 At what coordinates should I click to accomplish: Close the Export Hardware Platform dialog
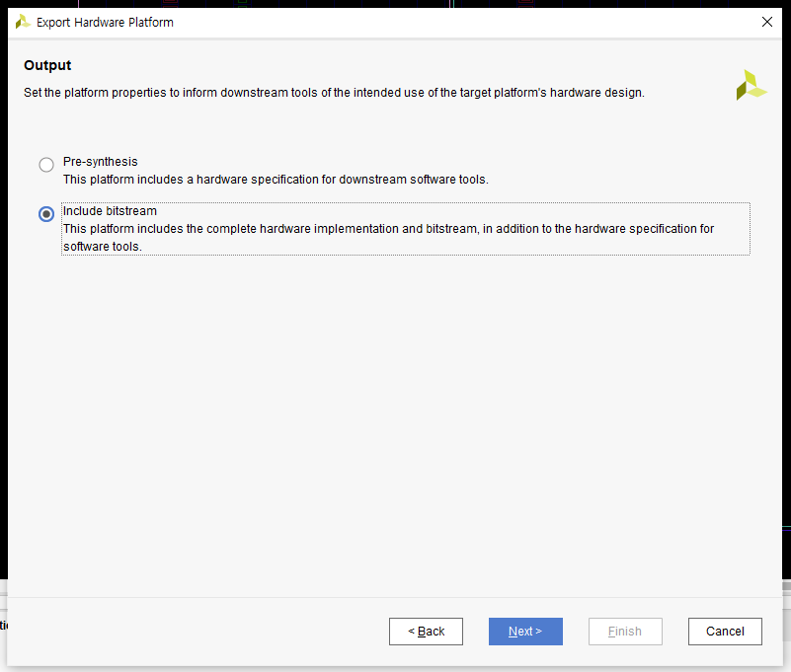pos(766,22)
